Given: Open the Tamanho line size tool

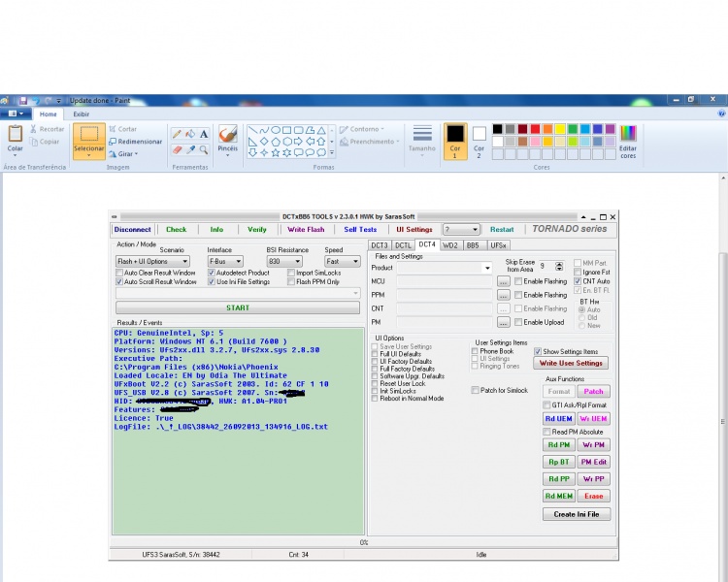Looking at the screenshot, I should 422,142.
